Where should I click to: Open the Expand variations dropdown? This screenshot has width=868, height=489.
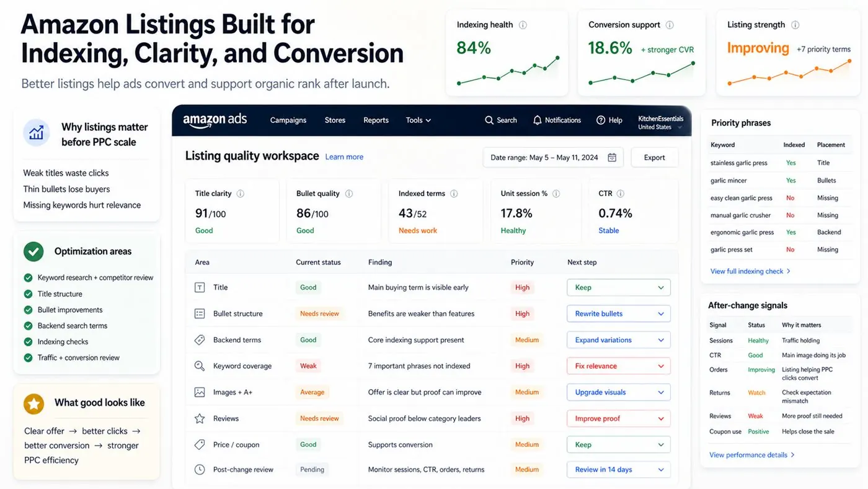[619, 340]
